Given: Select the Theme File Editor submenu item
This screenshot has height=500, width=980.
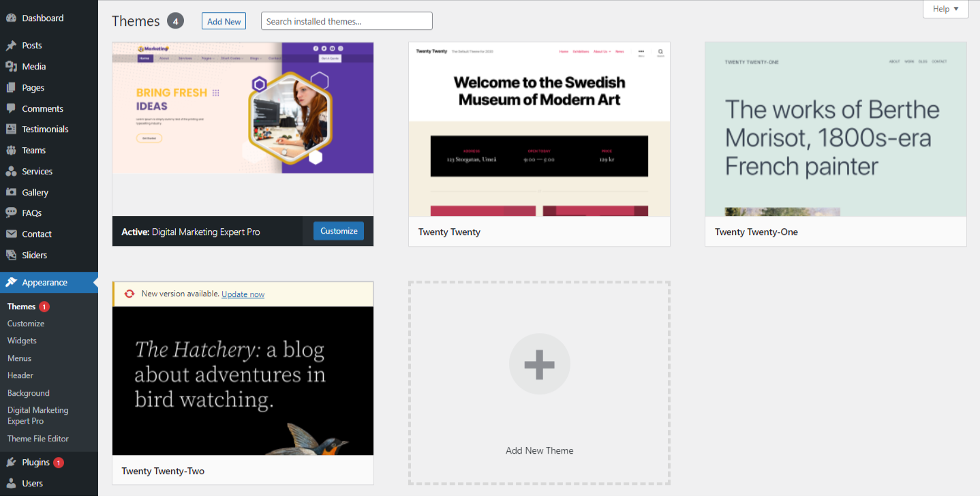Looking at the screenshot, I should click(38, 439).
